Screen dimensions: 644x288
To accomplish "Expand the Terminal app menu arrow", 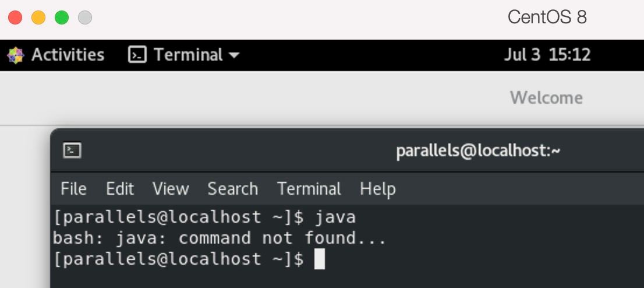I will (x=234, y=55).
